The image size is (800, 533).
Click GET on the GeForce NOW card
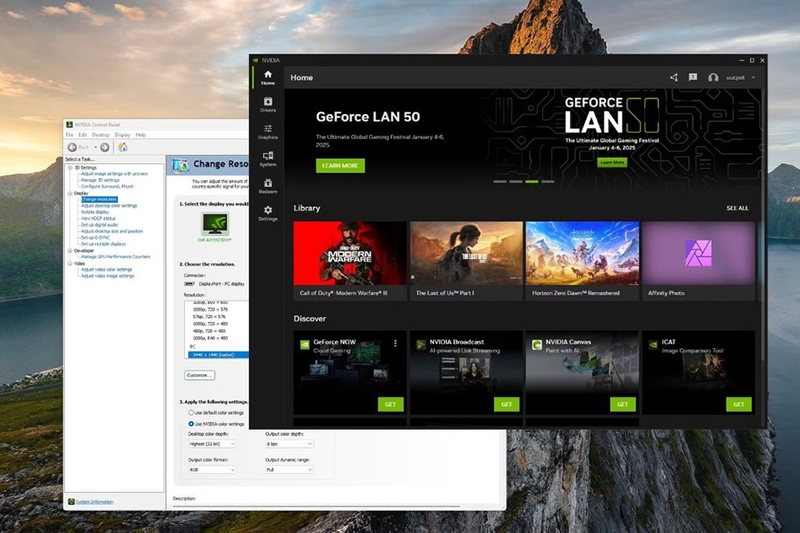(391, 404)
